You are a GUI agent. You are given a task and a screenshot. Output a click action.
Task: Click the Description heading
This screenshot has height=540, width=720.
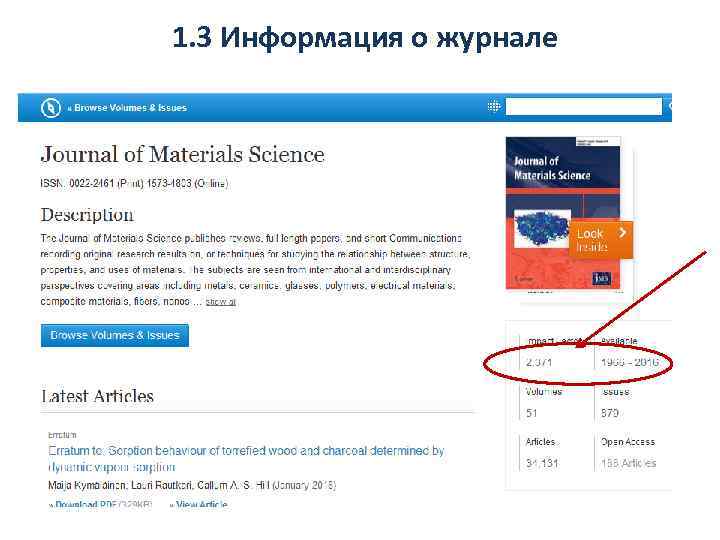click(x=87, y=215)
